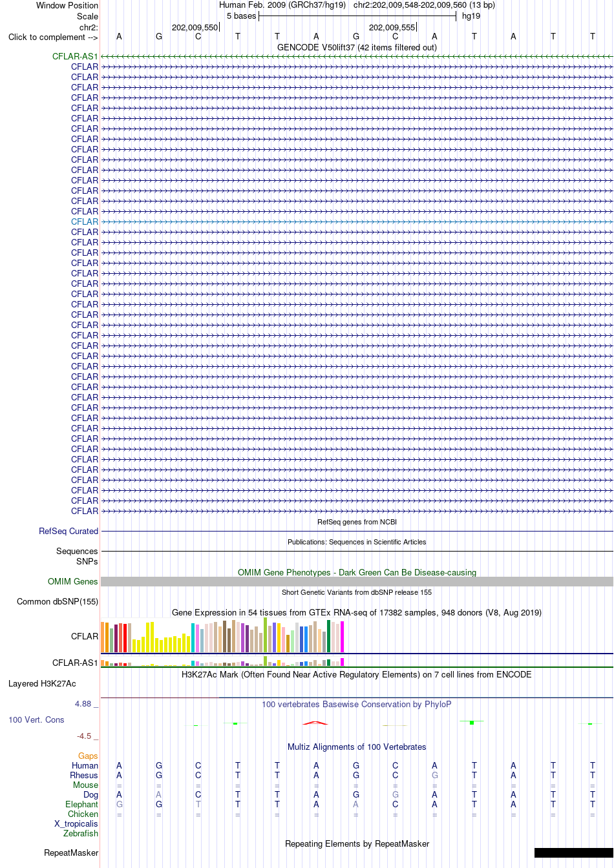The image size is (614, 868).
Task: Click the SNPs track label
Action: (x=87, y=561)
